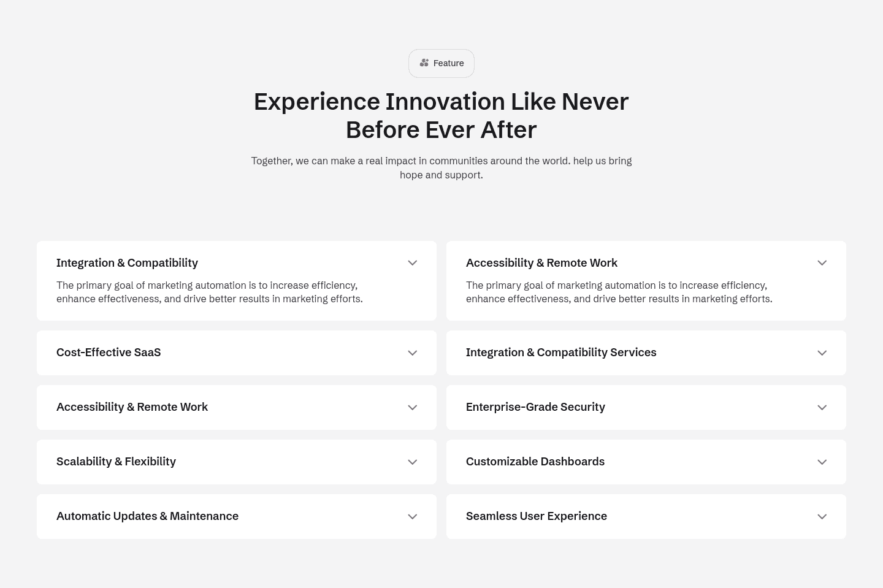The image size is (883, 588).
Task: Click the Seamless User Experience title
Action: pyautogui.click(x=536, y=516)
